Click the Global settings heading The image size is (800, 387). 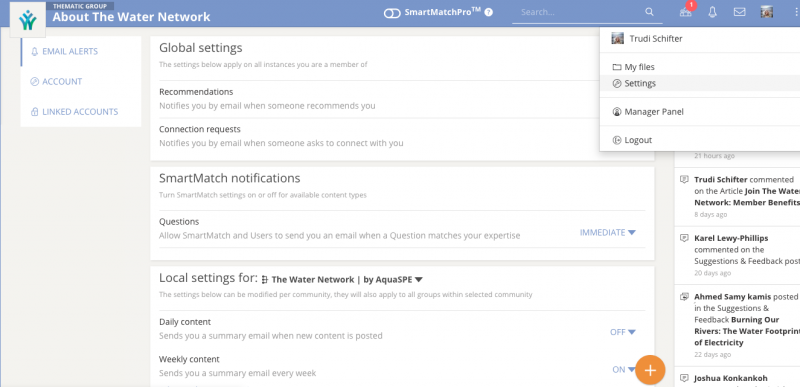(x=201, y=48)
